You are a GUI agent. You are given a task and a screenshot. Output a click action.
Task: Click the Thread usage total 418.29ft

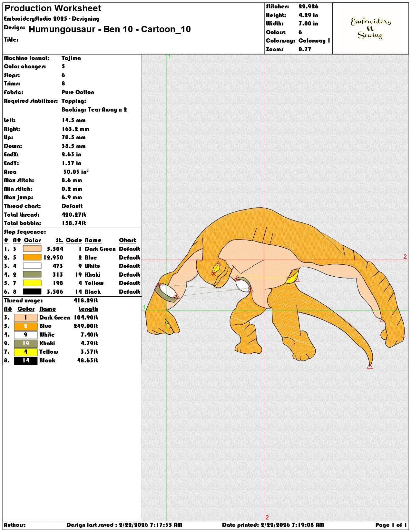(86, 300)
